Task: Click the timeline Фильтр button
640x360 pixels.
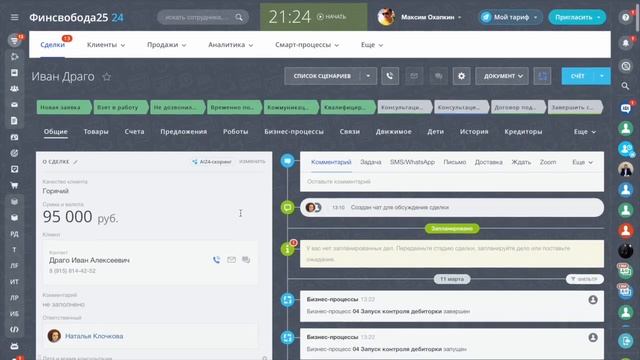Action: (584, 279)
